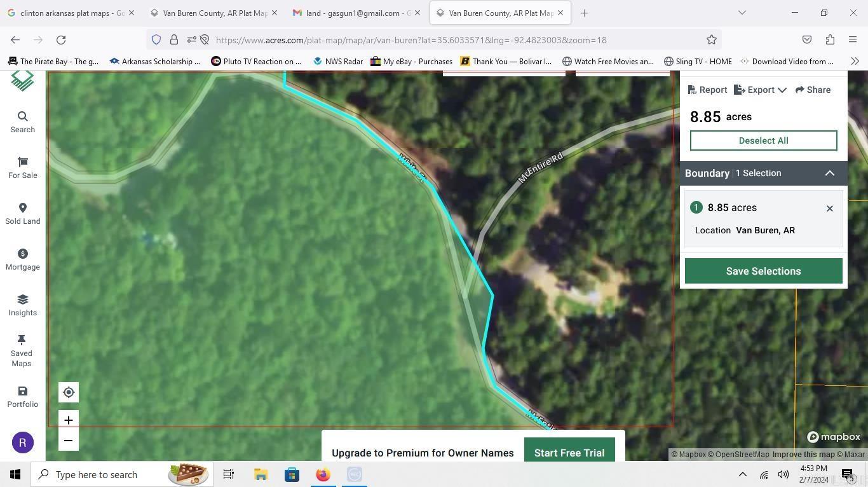This screenshot has height=487, width=868.
Task: Collapse the Boundary selection panel
Action: click(x=829, y=174)
